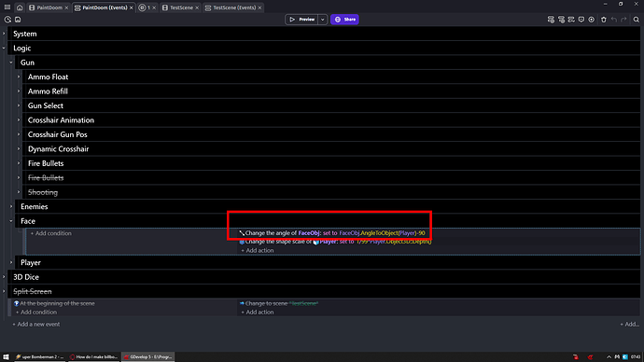This screenshot has height=362, width=644.
Task: Expand the System event group
Action: point(4,34)
